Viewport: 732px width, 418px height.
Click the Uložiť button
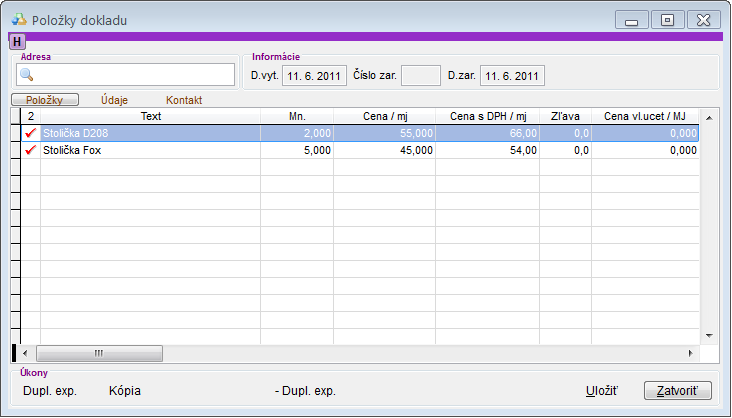click(602, 390)
